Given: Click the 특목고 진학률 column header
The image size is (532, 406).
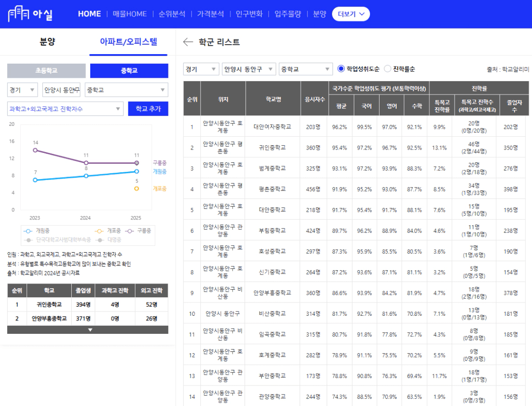Looking at the screenshot, I should (x=442, y=106).
